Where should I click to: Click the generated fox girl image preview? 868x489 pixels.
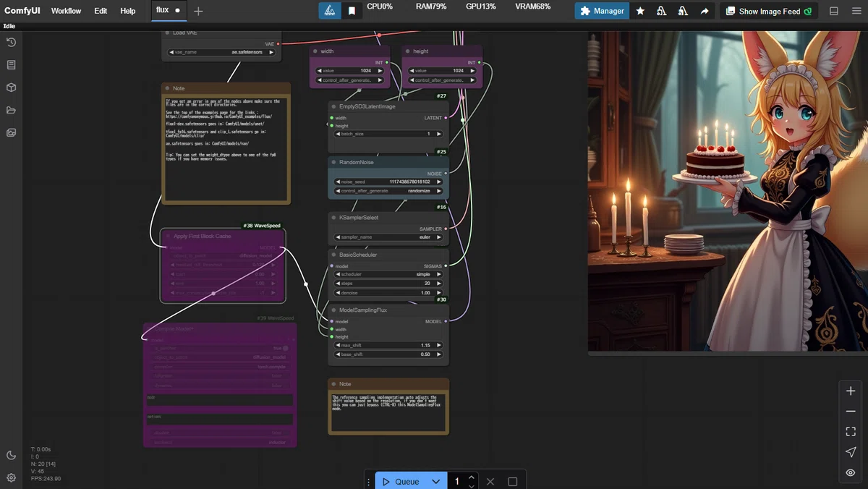pyautogui.click(x=728, y=192)
